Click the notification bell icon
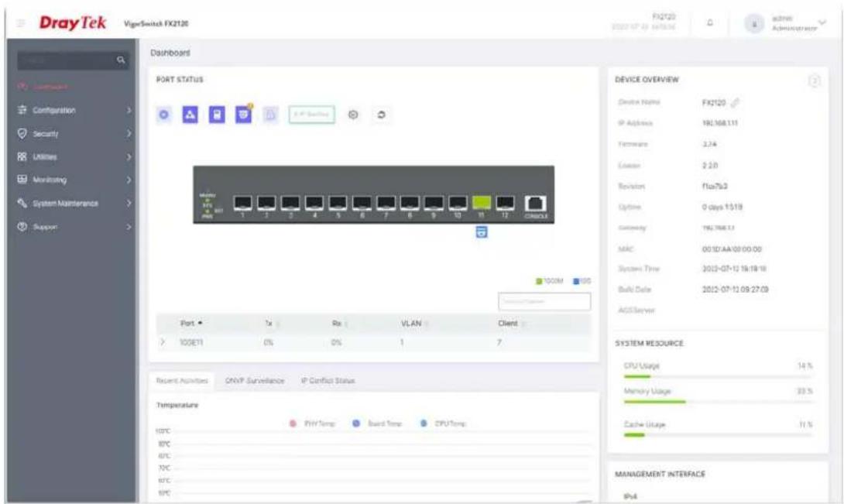 (710, 23)
